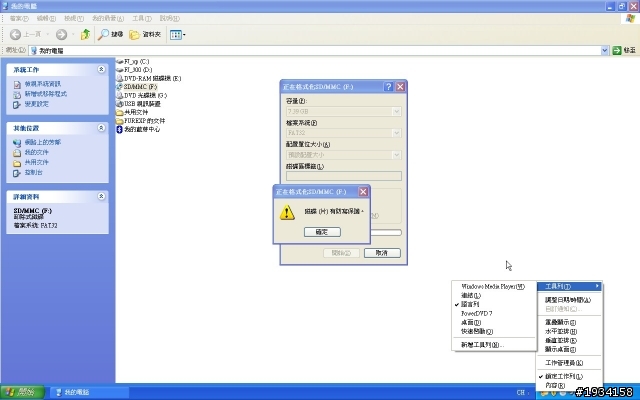Open the Forward button history arrow
This screenshot has height=400, width=640.
(73, 35)
